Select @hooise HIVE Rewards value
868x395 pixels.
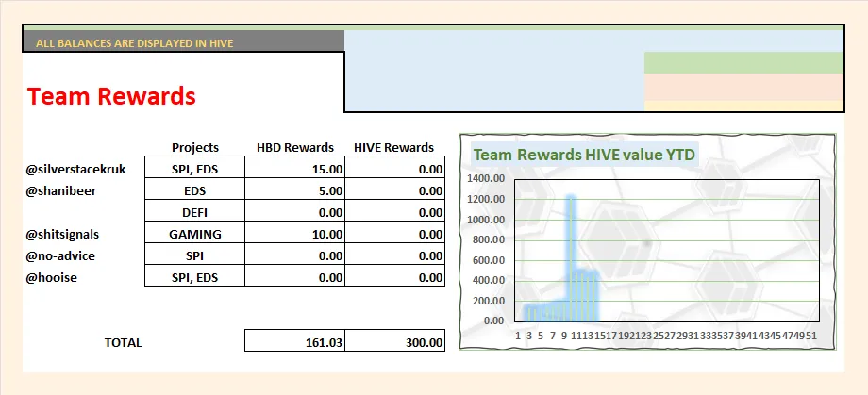394,275
